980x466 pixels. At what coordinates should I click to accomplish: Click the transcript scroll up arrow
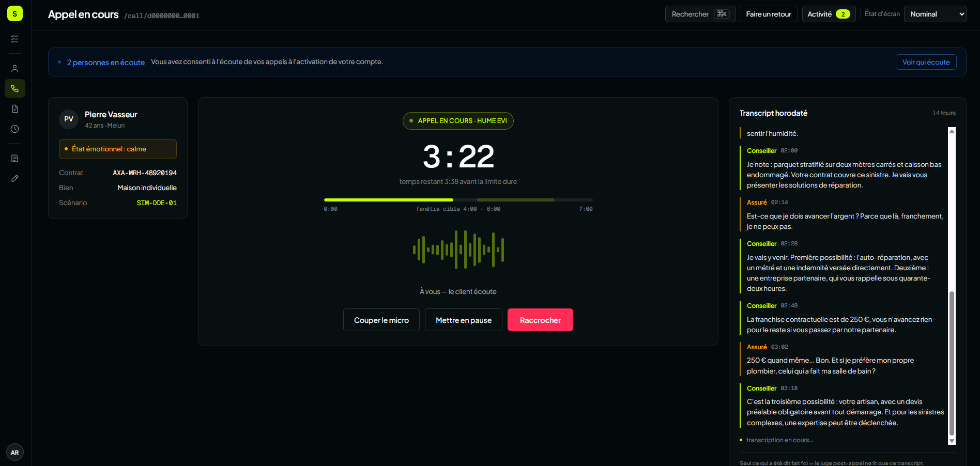click(952, 131)
